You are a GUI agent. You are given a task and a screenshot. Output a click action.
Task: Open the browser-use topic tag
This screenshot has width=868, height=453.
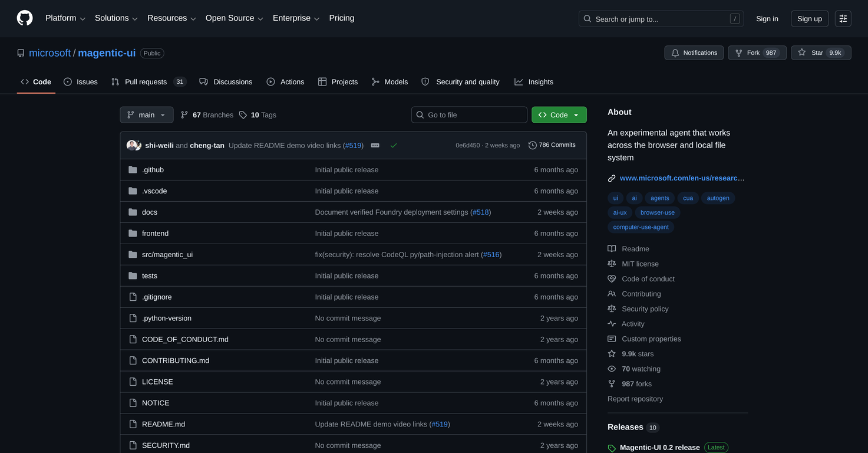coord(658,212)
